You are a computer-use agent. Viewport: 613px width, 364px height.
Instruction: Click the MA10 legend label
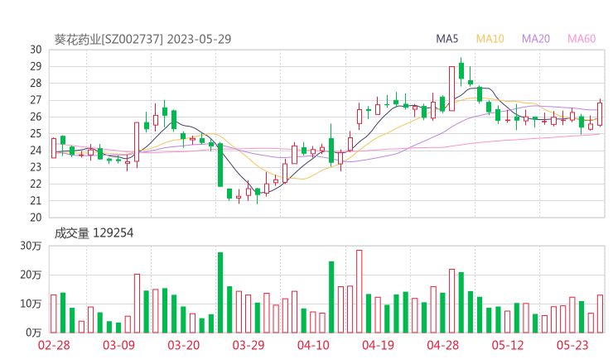point(490,39)
